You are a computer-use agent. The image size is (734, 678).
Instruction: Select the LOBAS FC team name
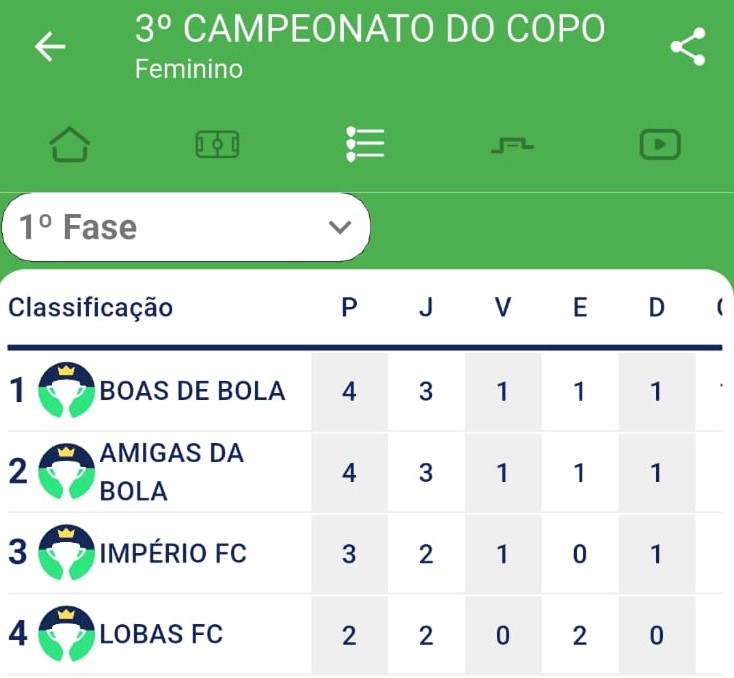click(161, 634)
